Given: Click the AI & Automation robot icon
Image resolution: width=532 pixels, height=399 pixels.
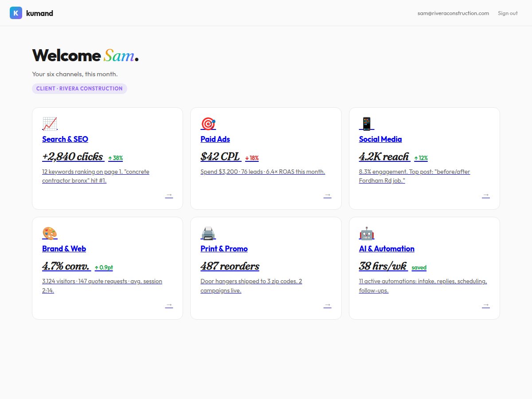Looking at the screenshot, I should pos(367,233).
